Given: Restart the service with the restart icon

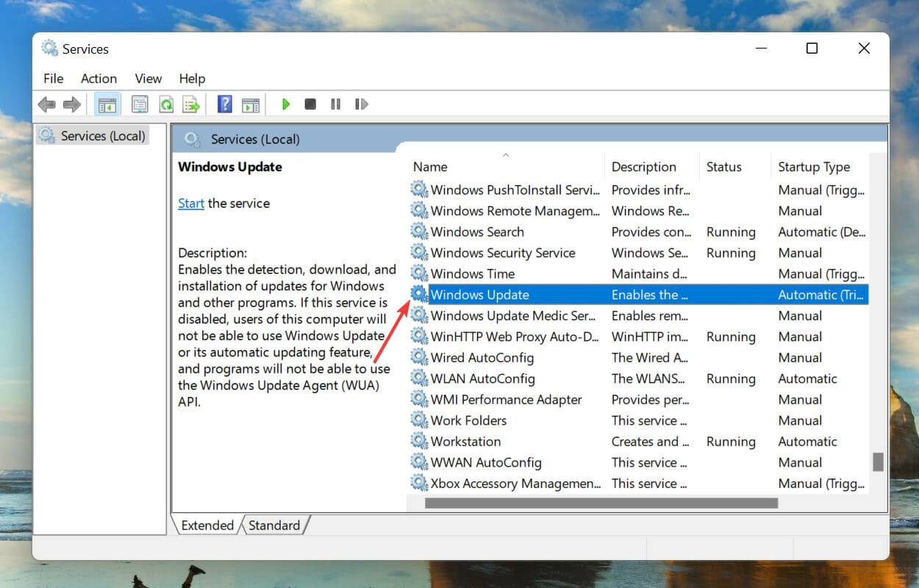Looking at the screenshot, I should pos(361,104).
